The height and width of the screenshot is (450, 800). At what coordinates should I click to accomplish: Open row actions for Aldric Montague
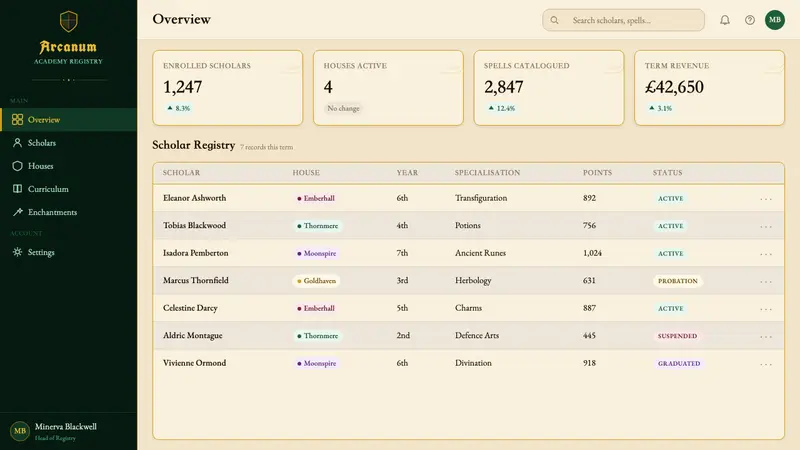coord(766,336)
